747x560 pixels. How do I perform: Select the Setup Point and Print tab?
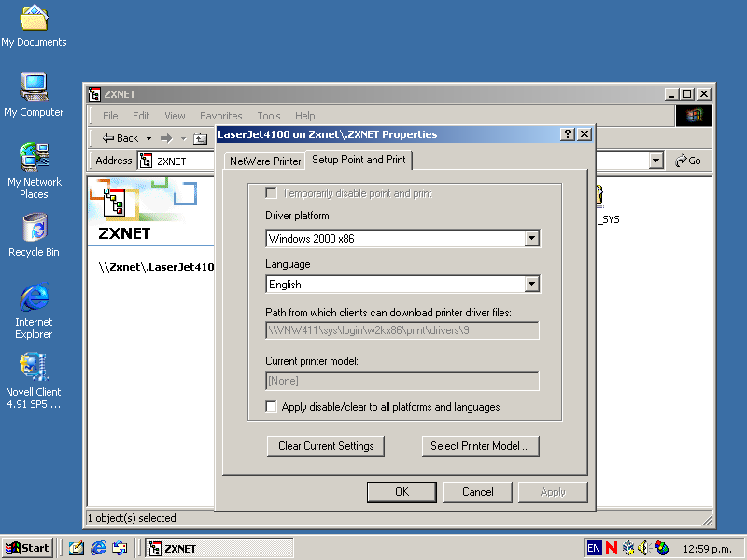[x=359, y=160]
